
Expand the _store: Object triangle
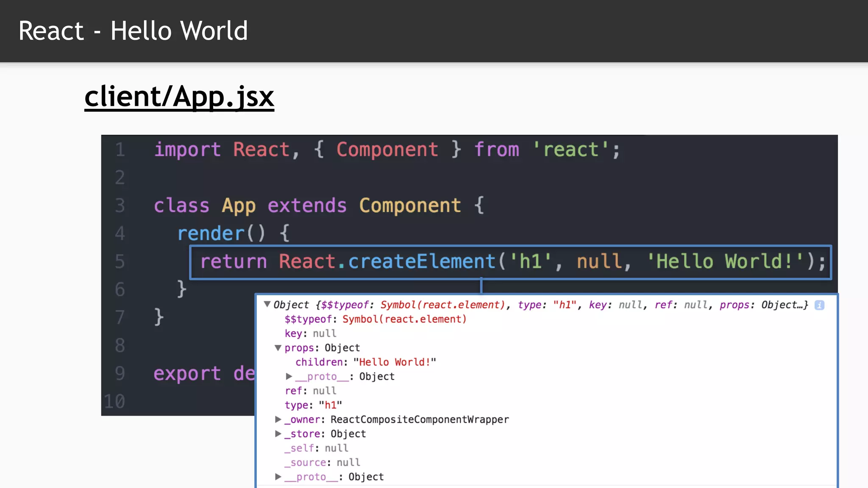click(x=278, y=434)
